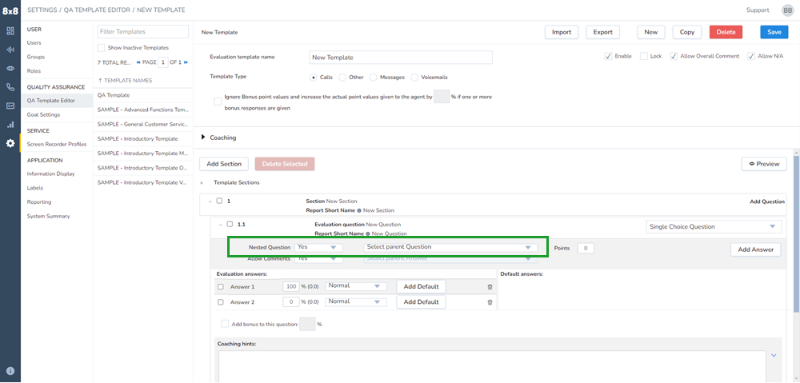Select question 1.1 checkbox
Viewport: 800px width, 383px height.
pyautogui.click(x=230, y=224)
